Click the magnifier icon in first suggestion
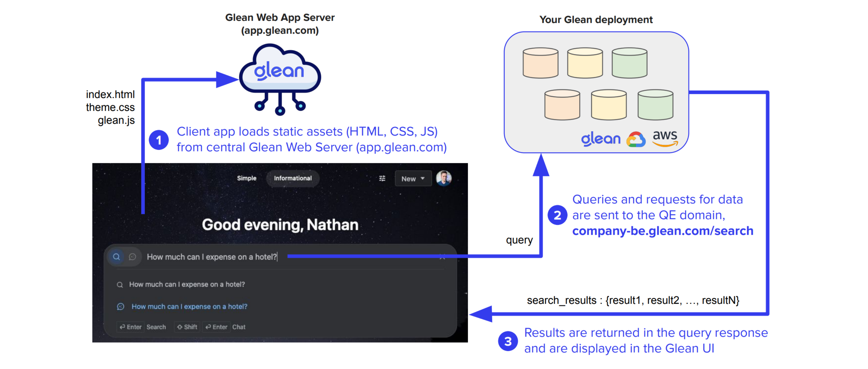The height and width of the screenshot is (369, 868). [120, 285]
